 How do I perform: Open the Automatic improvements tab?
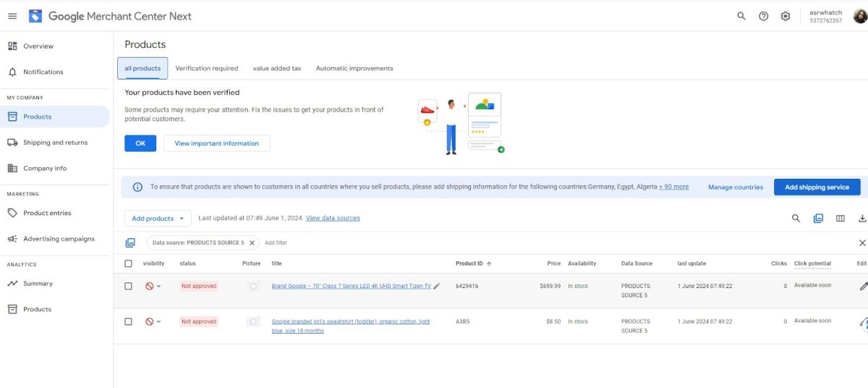click(354, 68)
